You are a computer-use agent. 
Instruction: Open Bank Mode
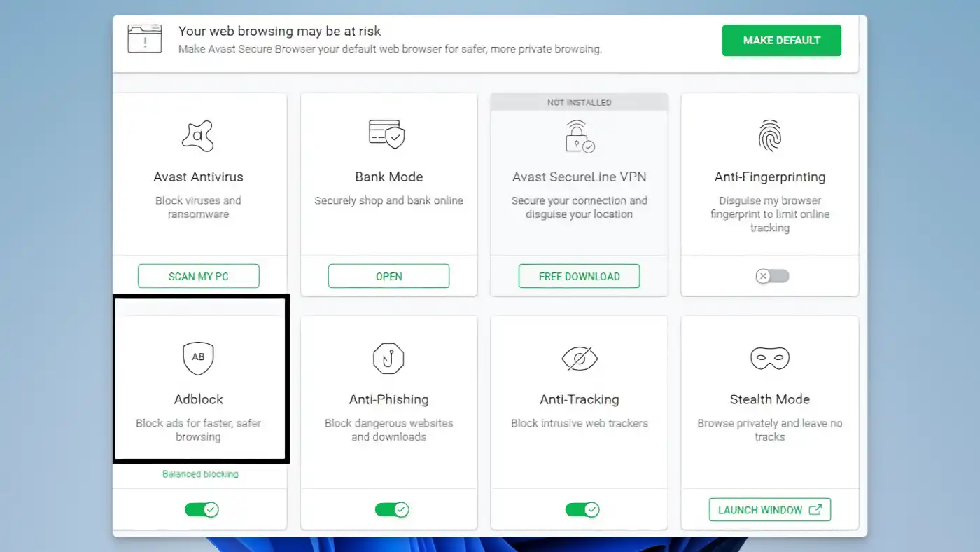pos(388,275)
